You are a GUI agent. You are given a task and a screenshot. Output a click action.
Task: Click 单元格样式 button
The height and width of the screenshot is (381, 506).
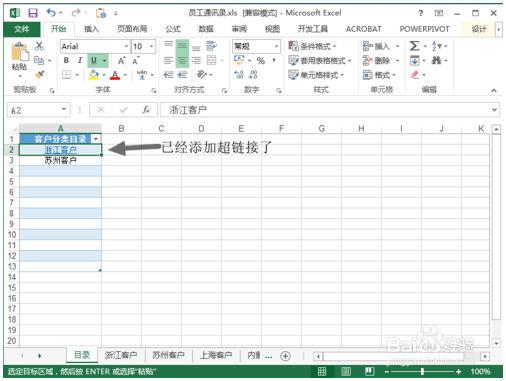pyautogui.click(x=316, y=75)
